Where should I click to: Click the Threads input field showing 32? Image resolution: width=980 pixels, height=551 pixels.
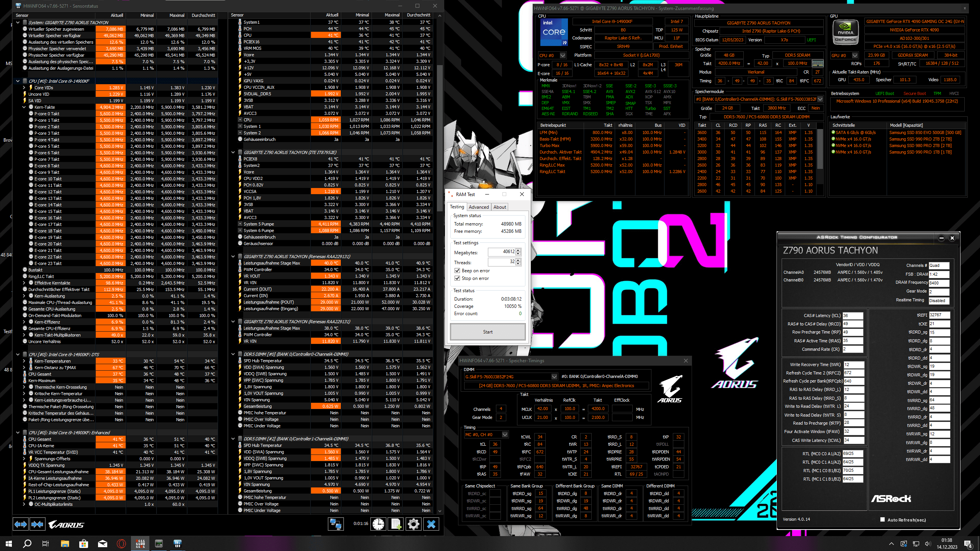502,262
